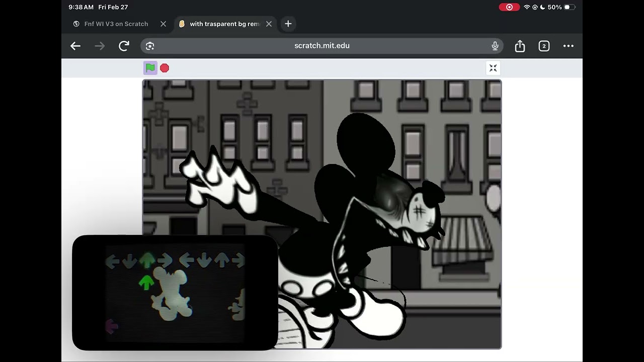The image size is (644, 362).
Task: Close the 'with trasparent bg rem' tab
Action: click(x=269, y=24)
